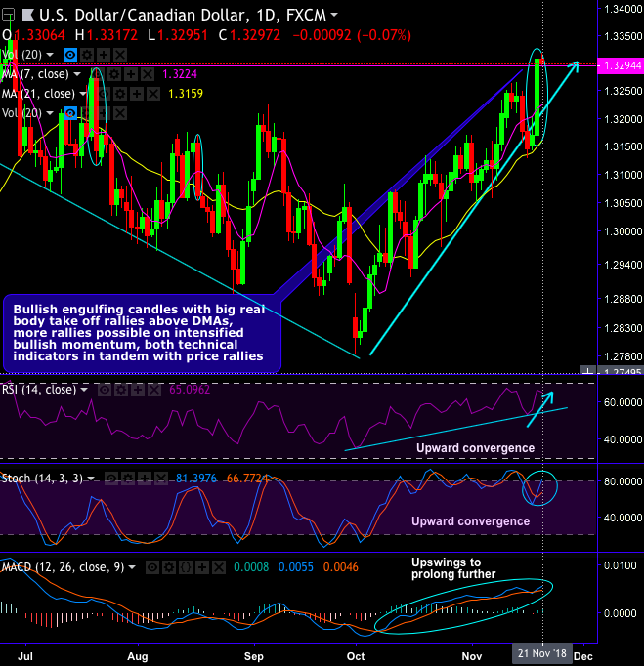Click the Stoch (14, 3, 3) indicator label
Screen dimensions: 644x666
click(42, 479)
